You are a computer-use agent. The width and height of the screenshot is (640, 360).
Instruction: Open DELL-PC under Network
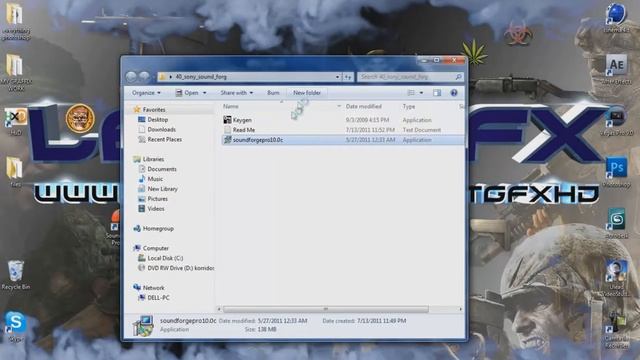pos(158,298)
